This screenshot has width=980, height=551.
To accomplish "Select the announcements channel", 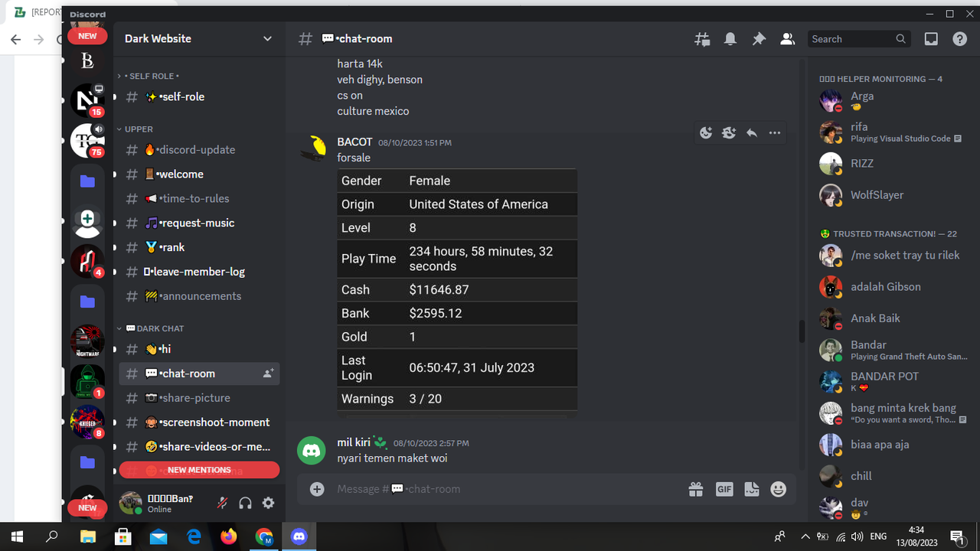I will (199, 296).
